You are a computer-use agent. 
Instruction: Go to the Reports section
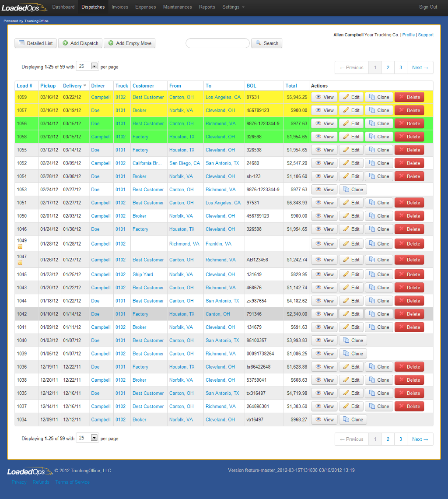tap(207, 7)
